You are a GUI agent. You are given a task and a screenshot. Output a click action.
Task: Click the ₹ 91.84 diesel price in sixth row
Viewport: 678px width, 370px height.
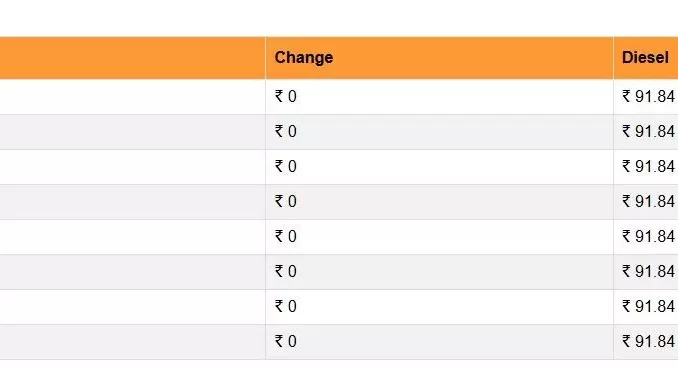click(648, 271)
